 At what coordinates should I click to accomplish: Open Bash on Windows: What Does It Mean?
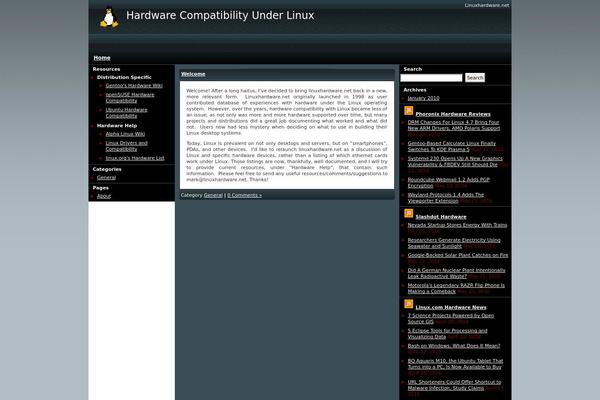[x=454, y=346]
